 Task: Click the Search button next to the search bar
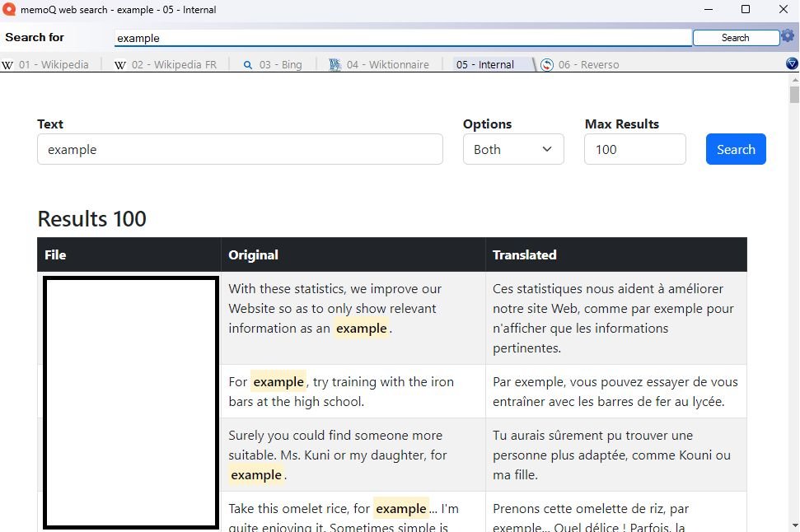[736, 37]
